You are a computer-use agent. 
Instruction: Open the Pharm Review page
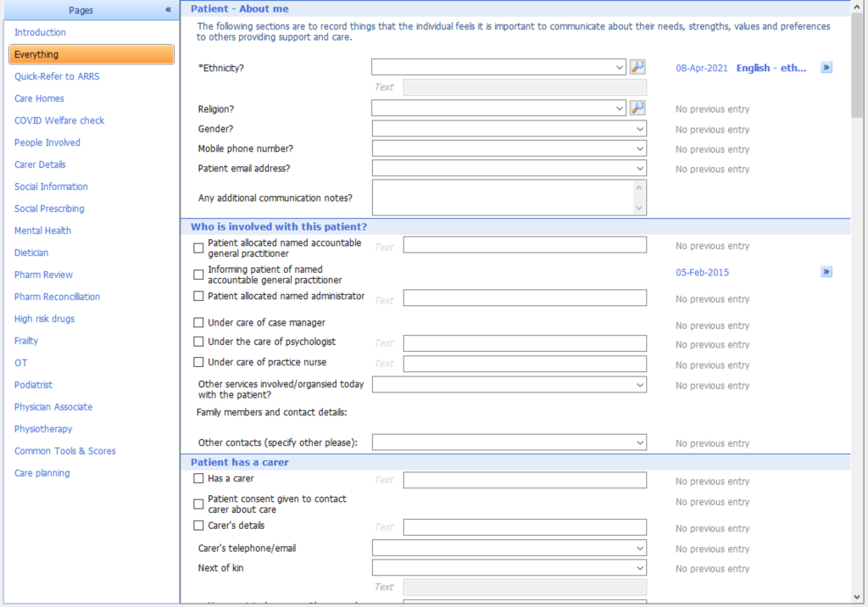(44, 275)
